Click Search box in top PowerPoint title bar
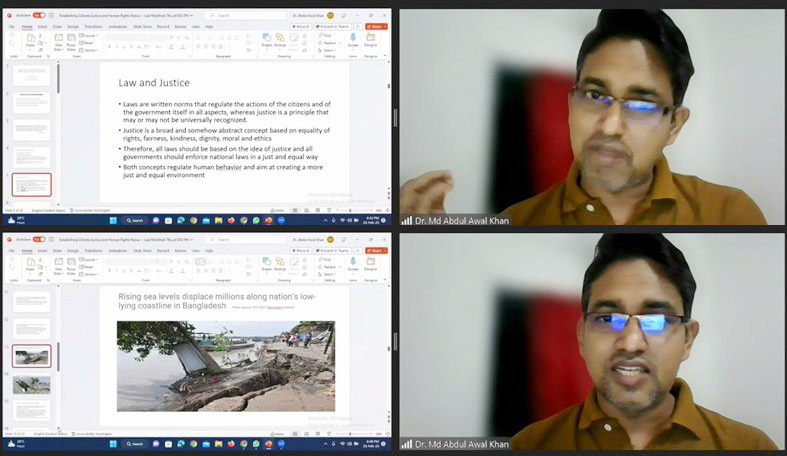This screenshot has height=456, width=787. click(245, 16)
